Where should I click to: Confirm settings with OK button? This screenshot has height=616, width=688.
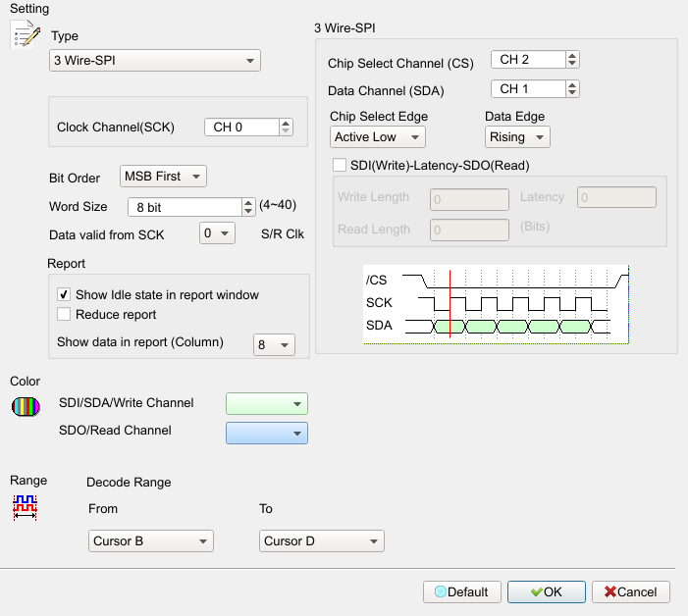pyautogui.click(x=547, y=591)
